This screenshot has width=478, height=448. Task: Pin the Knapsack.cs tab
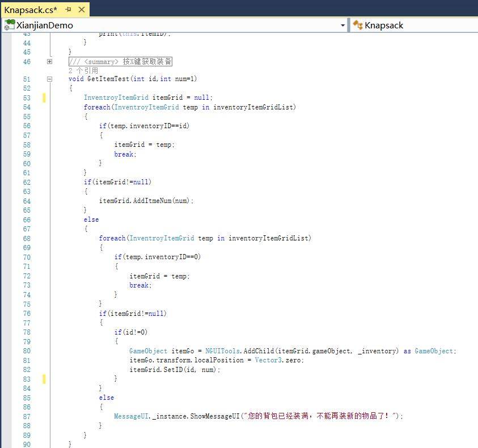coord(68,10)
